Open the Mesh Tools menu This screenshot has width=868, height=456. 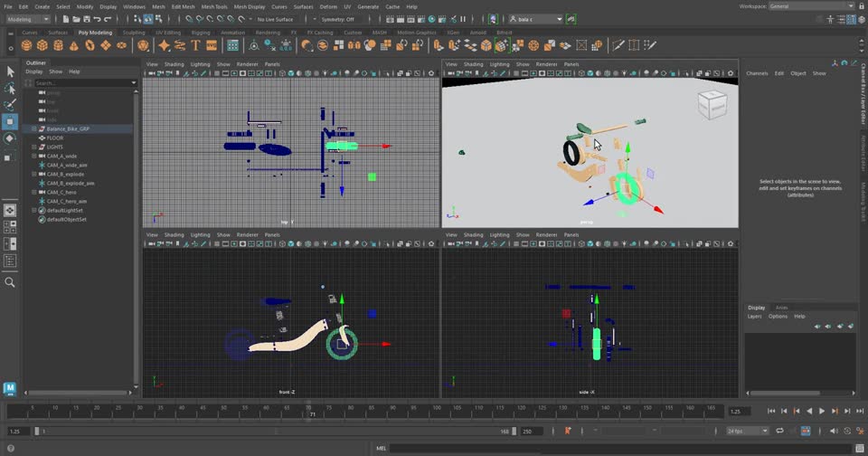214,6
